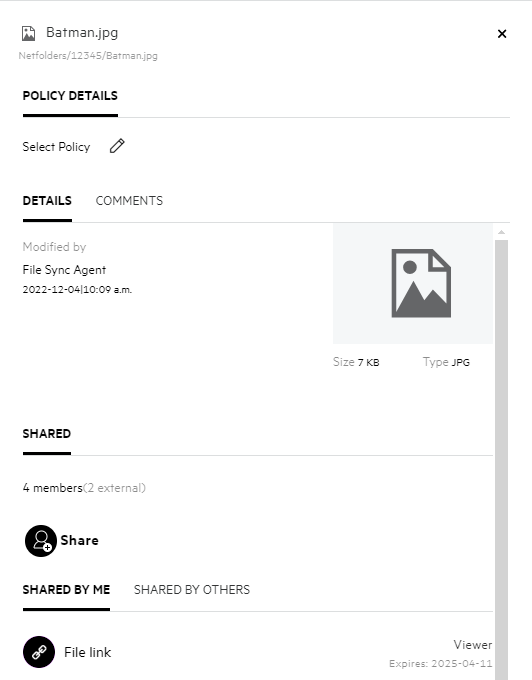Click the Share button label
This screenshot has height=680, width=532.
pyautogui.click(x=79, y=540)
